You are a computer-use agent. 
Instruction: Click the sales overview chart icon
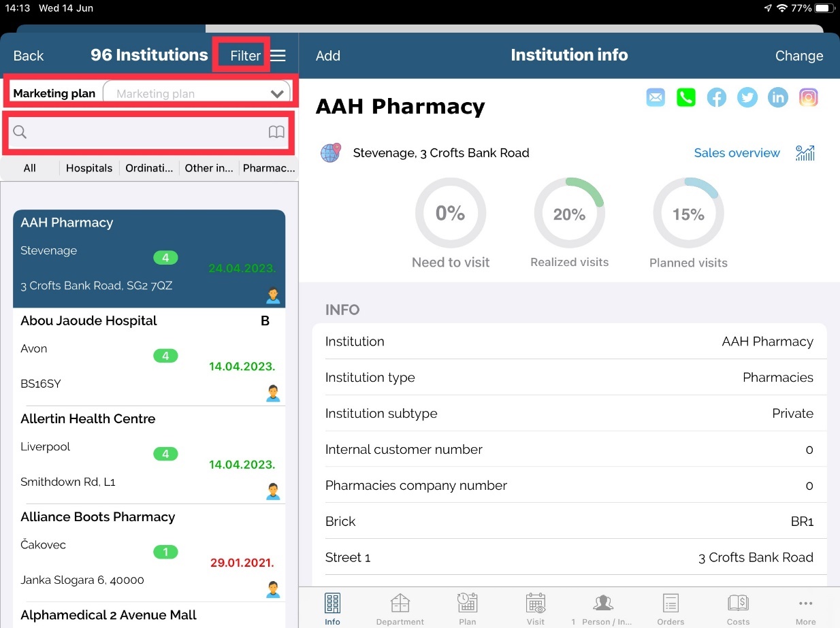pyautogui.click(x=805, y=153)
